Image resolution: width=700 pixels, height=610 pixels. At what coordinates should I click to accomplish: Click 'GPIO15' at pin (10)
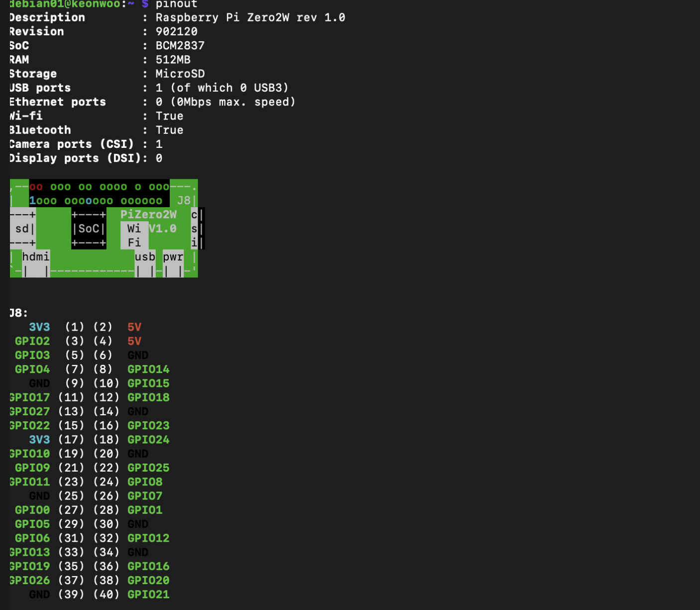(148, 383)
